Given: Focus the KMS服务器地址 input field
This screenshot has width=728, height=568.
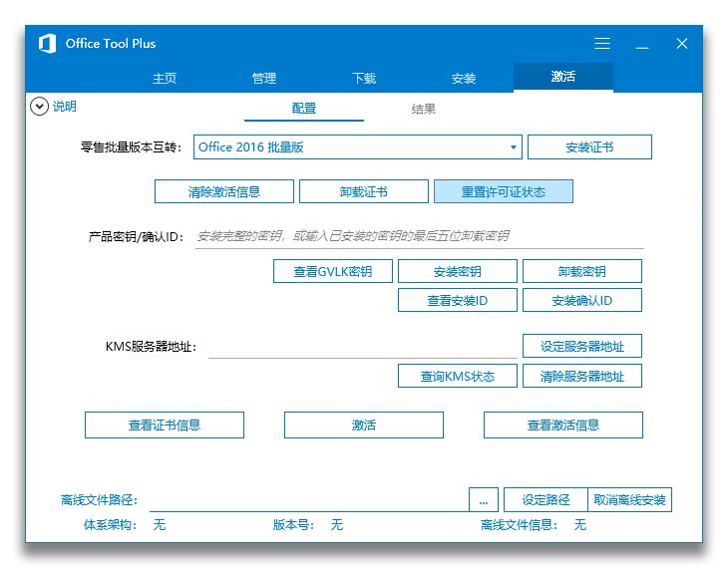Looking at the screenshot, I should click(363, 347).
